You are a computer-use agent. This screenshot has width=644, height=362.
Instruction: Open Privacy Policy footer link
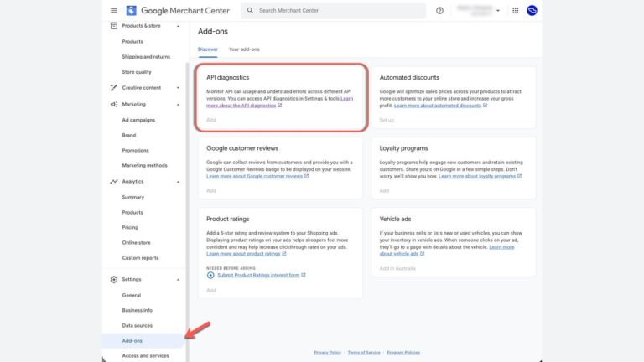pos(327,353)
